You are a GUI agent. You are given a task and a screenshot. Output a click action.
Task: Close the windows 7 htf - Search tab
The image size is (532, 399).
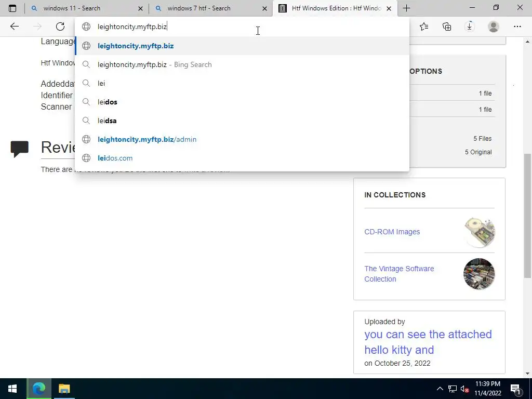pos(264,8)
